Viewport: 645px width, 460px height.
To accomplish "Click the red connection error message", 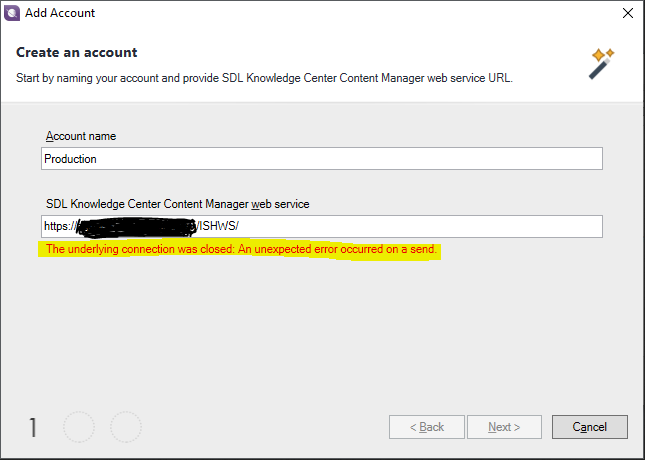I will [241, 249].
